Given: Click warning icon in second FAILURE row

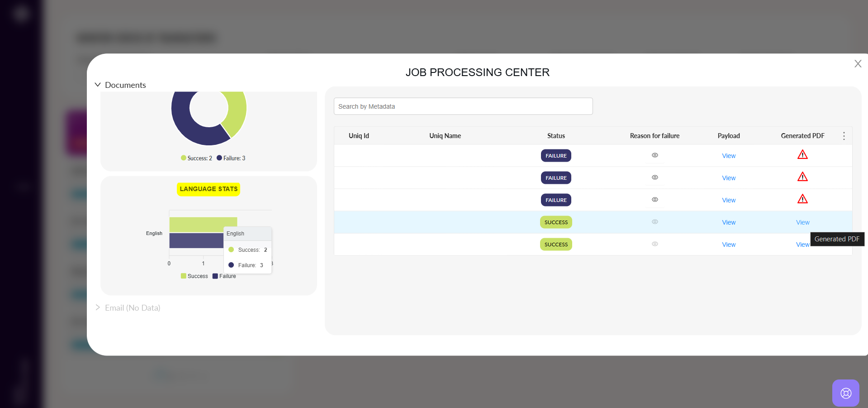Looking at the screenshot, I should [x=802, y=177].
